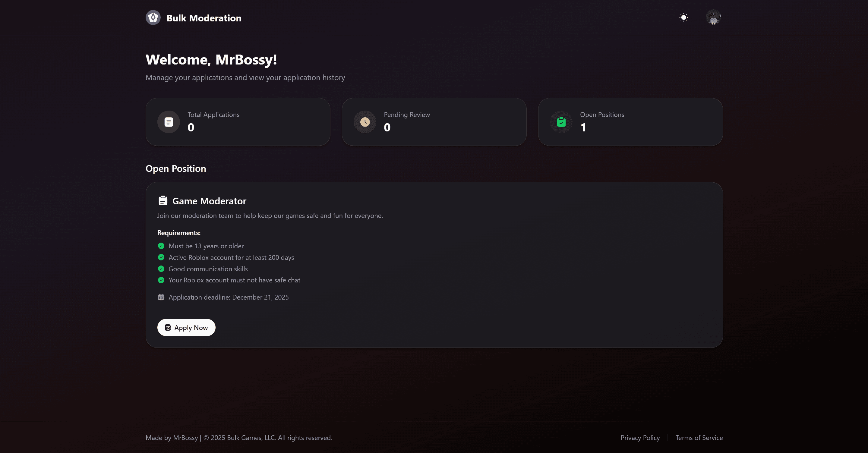
Task: Click the Pending Review stat card
Action: click(434, 122)
